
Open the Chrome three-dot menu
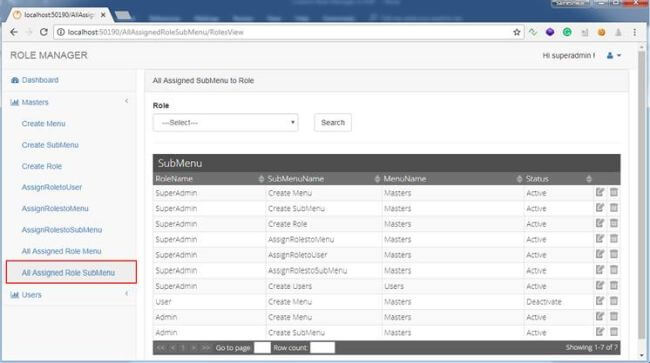[635, 32]
